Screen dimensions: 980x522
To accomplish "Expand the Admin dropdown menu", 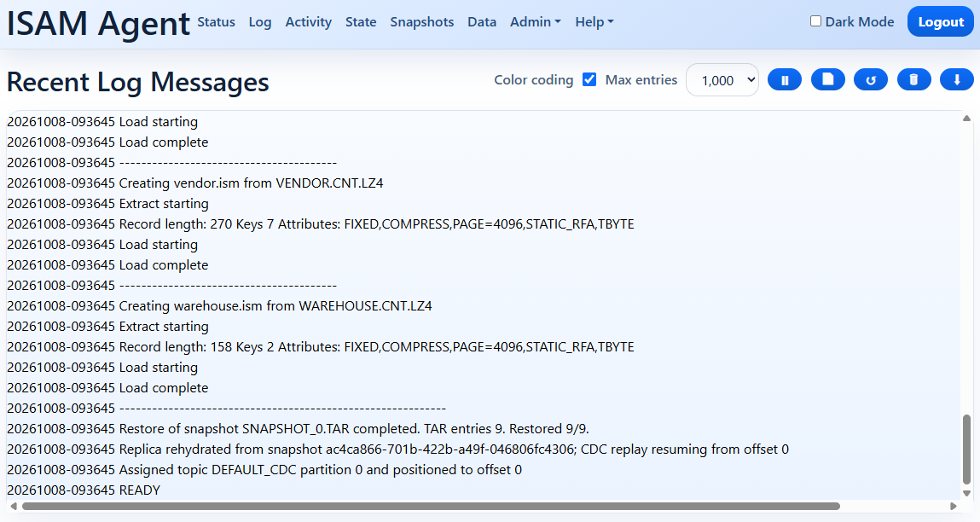I will coord(535,22).
